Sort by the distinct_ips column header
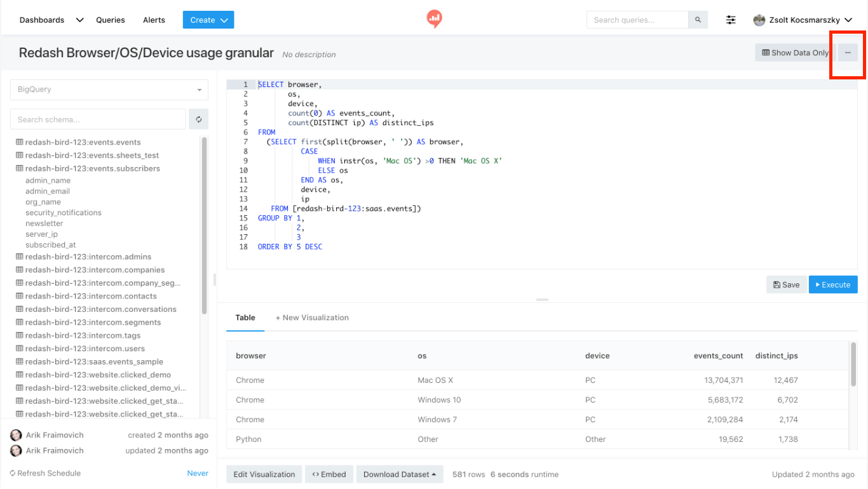 pos(776,356)
